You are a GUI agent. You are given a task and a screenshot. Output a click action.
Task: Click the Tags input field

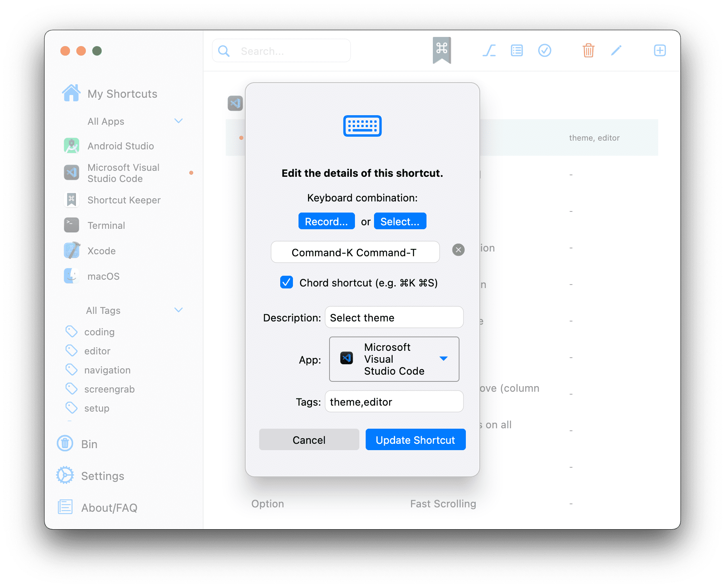click(394, 402)
